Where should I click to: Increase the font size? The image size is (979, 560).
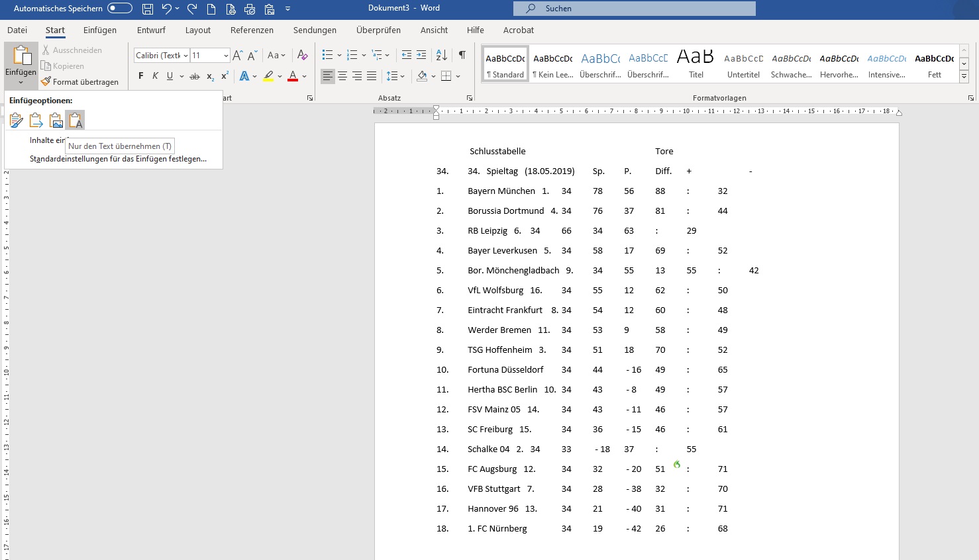point(238,56)
